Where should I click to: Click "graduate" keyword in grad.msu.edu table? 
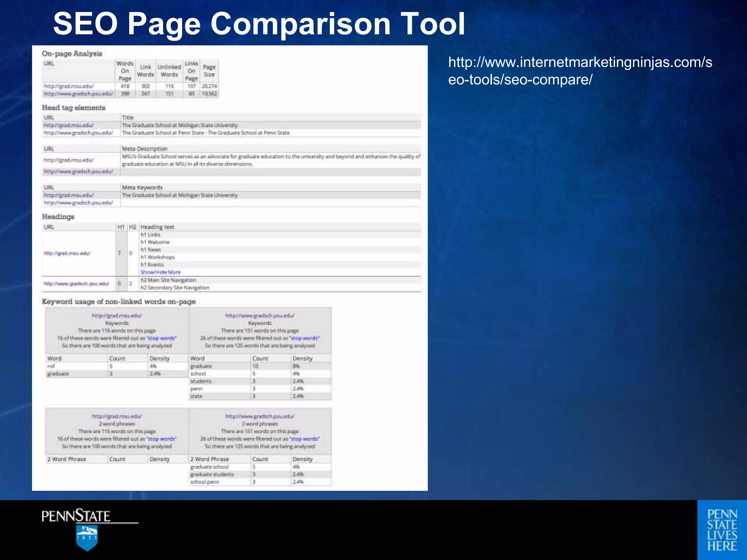pos(58,374)
